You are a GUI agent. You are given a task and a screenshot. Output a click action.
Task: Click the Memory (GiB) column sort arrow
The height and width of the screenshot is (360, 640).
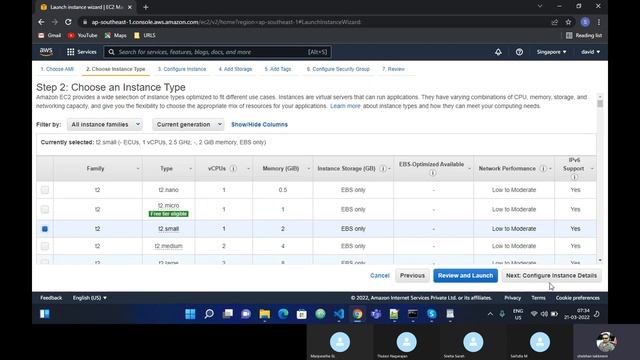pyautogui.click(x=308, y=169)
